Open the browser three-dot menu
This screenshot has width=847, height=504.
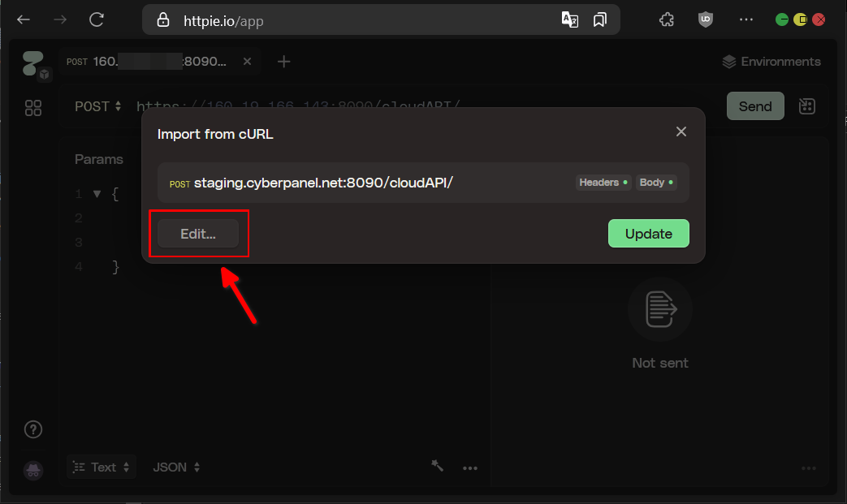coord(746,19)
